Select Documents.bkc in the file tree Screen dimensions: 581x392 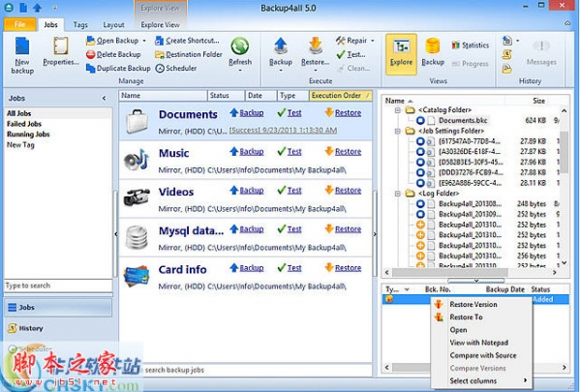point(463,120)
